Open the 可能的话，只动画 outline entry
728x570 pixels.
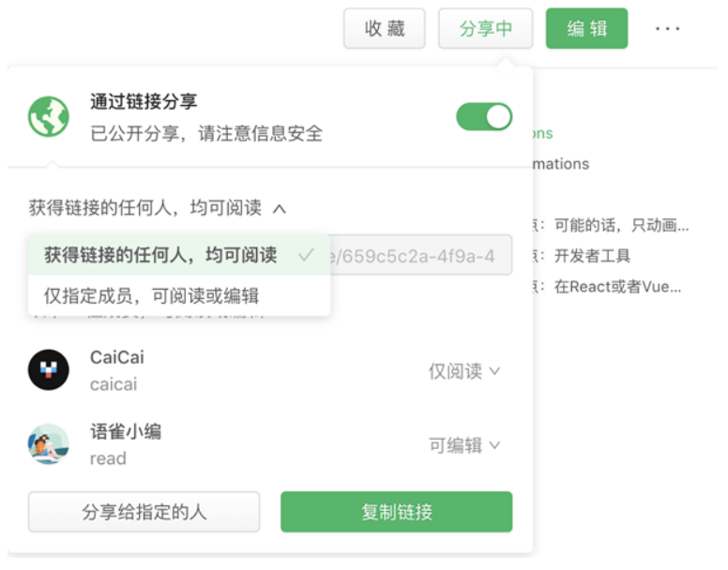pos(621,225)
